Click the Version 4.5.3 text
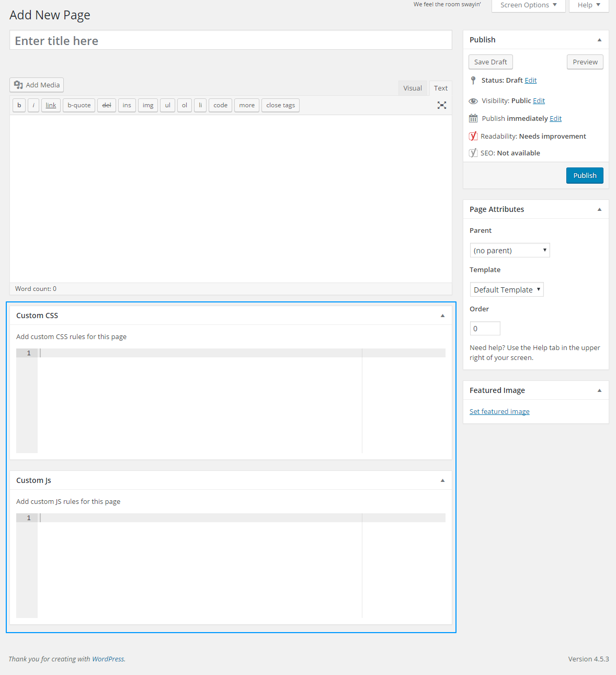This screenshot has height=675, width=616. [x=588, y=659]
